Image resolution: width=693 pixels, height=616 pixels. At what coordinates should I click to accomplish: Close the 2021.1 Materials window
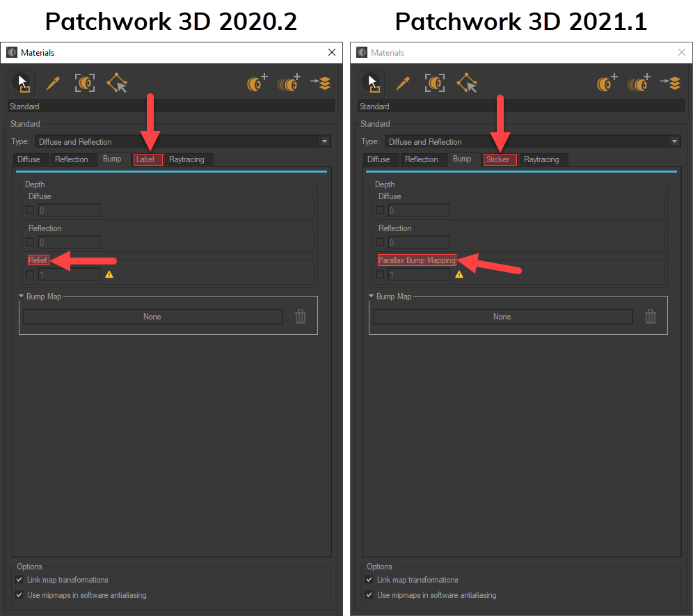[x=682, y=53]
